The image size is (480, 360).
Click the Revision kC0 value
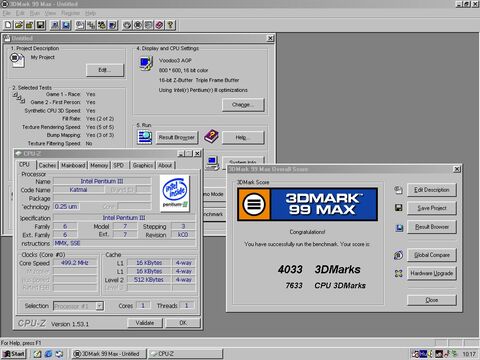point(183,235)
